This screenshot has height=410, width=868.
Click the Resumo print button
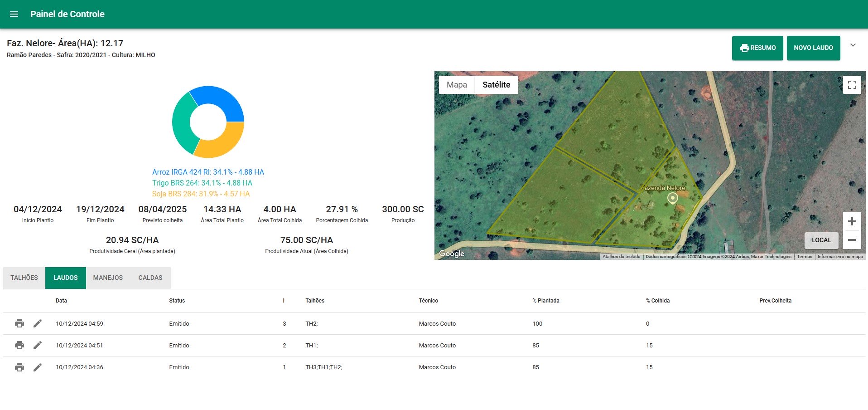pyautogui.click(x=757, y=48)
